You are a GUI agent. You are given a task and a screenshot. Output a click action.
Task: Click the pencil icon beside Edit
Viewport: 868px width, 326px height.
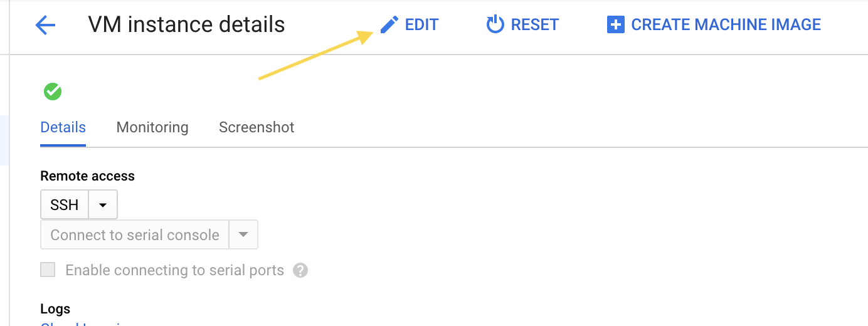coord(389,25)
